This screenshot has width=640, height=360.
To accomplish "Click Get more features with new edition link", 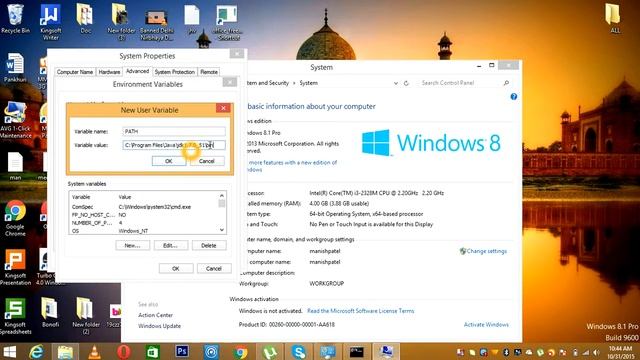I will click(292, 166).
